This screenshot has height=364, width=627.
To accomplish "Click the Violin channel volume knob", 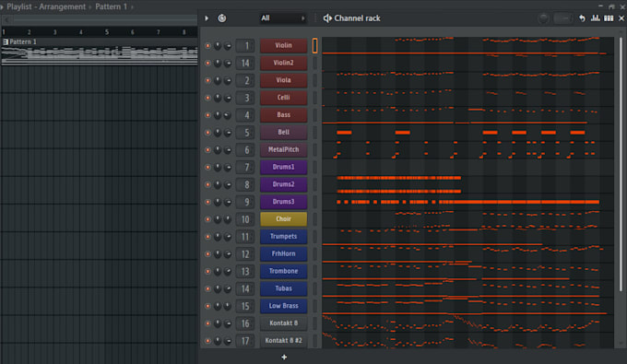I will click(228, 45).
